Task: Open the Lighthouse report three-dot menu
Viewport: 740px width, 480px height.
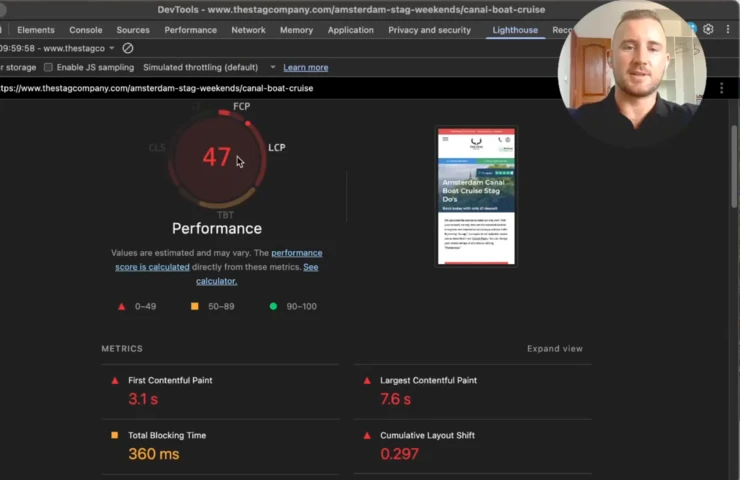Action: pos(721,88)
